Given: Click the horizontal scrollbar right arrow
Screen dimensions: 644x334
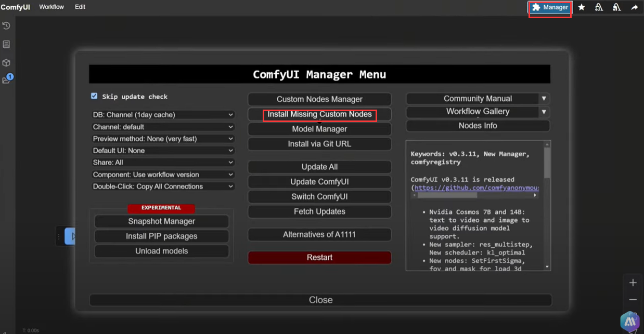Looking at the screenshot, I should [x=535, y=195].
